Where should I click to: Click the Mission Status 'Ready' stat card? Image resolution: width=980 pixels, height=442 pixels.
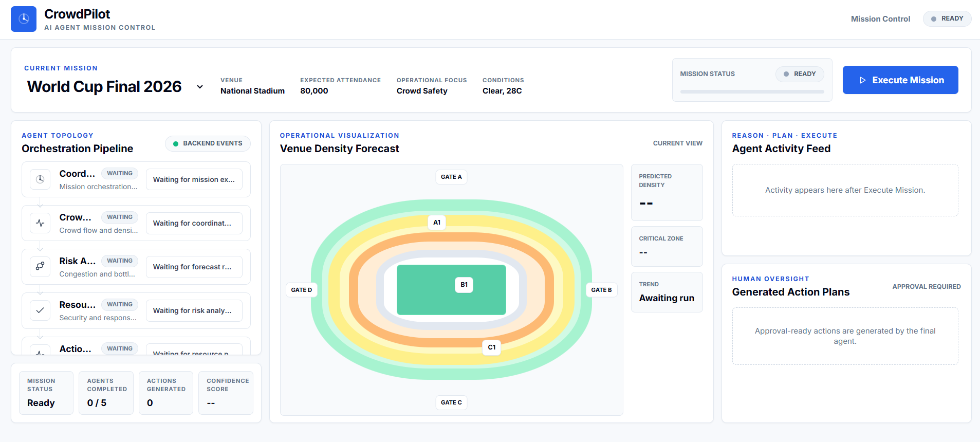tap(46, 393)
